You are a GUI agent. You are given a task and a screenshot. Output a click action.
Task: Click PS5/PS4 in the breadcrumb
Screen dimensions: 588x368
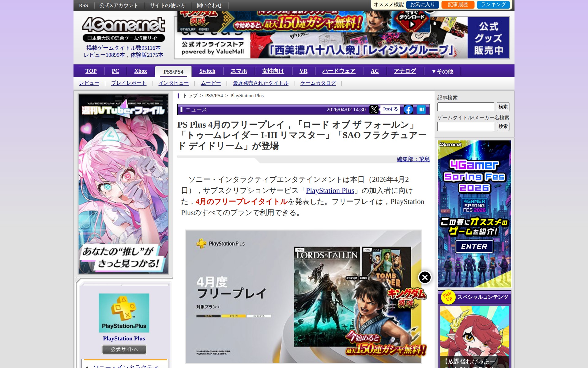tap(214, 96)
